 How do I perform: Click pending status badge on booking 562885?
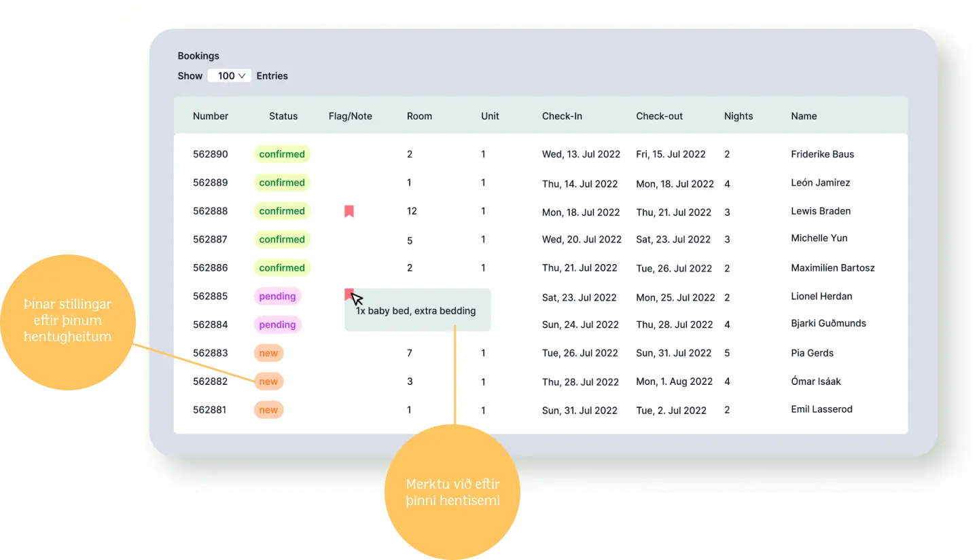pyautogui.click(x=277, y=296)
